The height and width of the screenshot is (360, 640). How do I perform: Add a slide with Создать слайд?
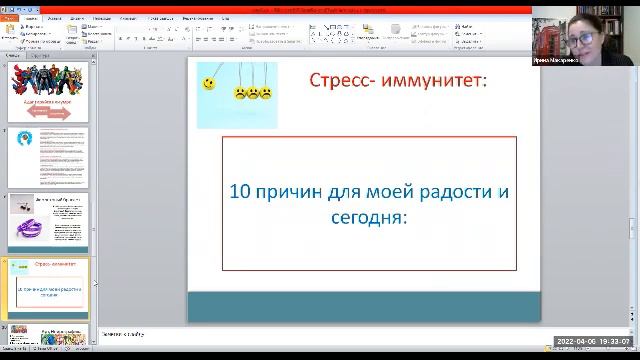(72, 34)
